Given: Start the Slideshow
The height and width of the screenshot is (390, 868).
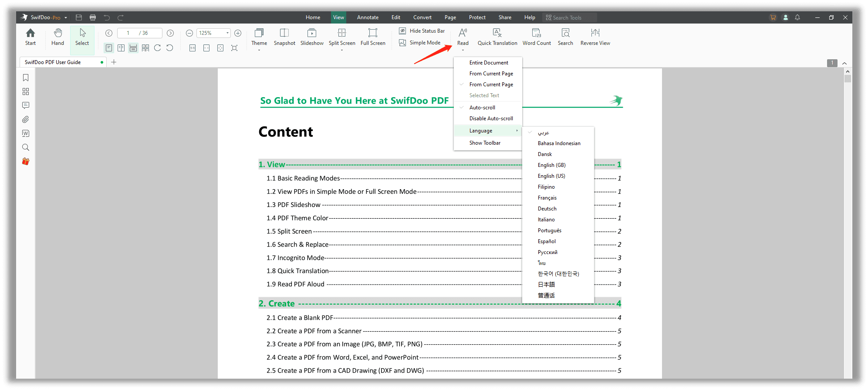Looking at the screenshot, I should pyautogui.click(x=312, y=37).
